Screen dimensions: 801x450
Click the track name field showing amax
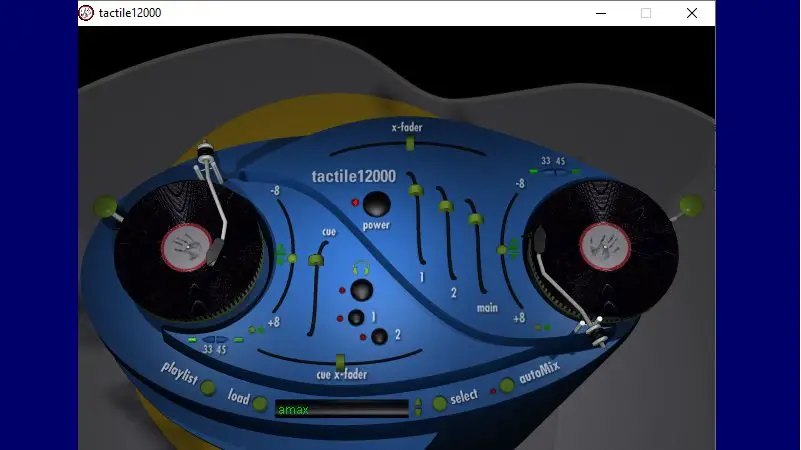(342, 409)
